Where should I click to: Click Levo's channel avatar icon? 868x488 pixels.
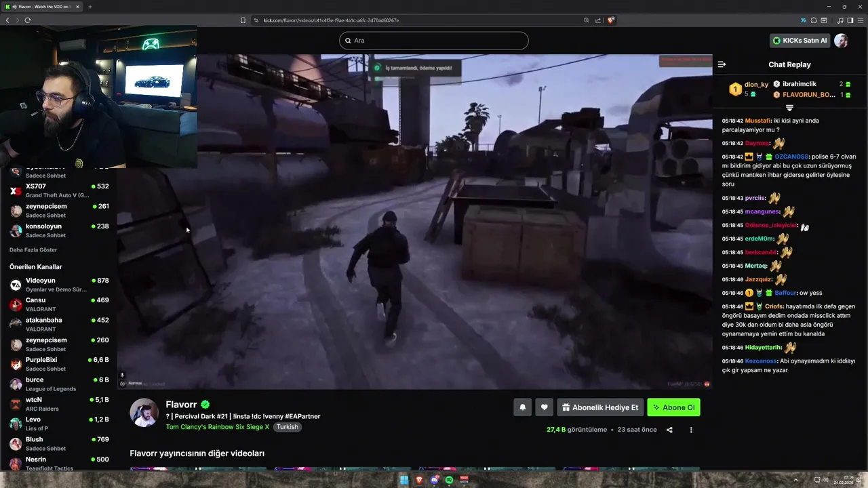tap(16, 424)
